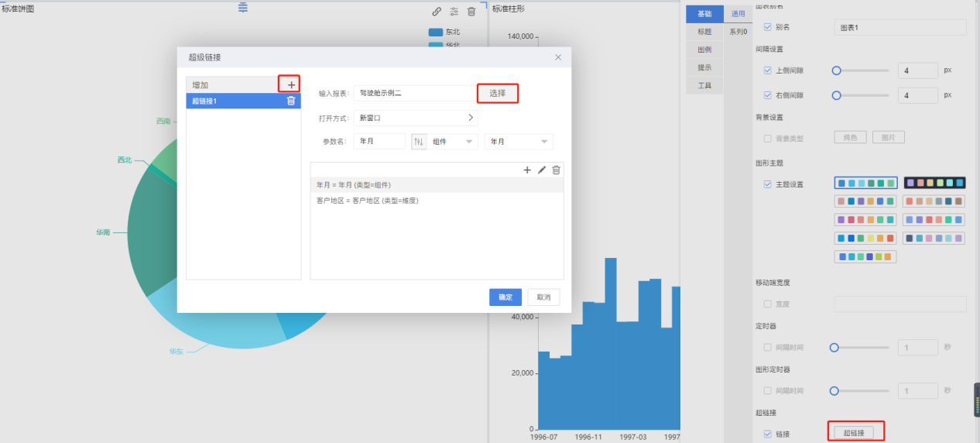The height and width of the screenshot is (443, 980).
Task: Open pie chart settings sliders icon
Action: tap(454, 12)
